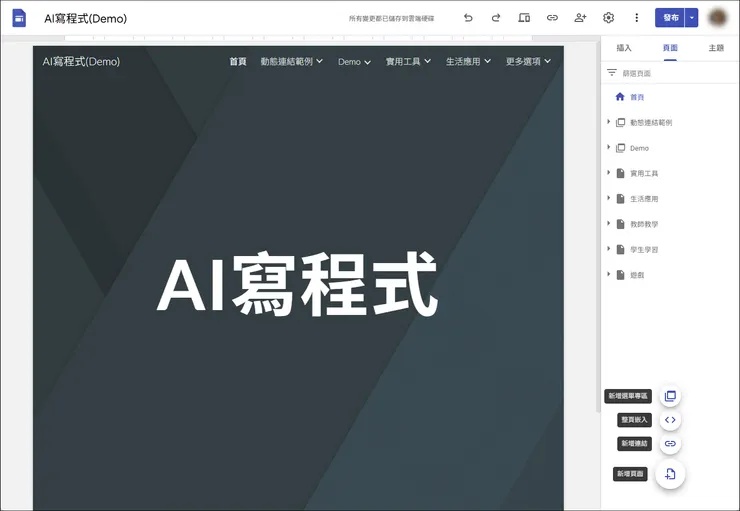Select the Demo entry in pages list
The image size is (740, 511).
click(639, 148)
